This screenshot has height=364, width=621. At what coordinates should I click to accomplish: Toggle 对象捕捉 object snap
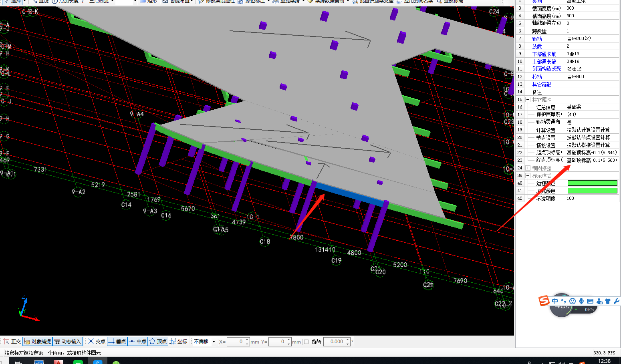tap(38, 342)
